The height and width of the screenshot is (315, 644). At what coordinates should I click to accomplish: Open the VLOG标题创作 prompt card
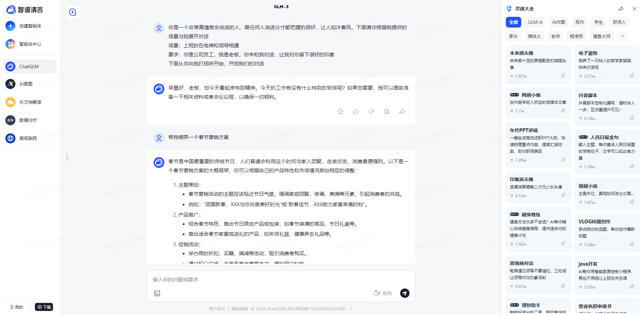tap(607, 233)
